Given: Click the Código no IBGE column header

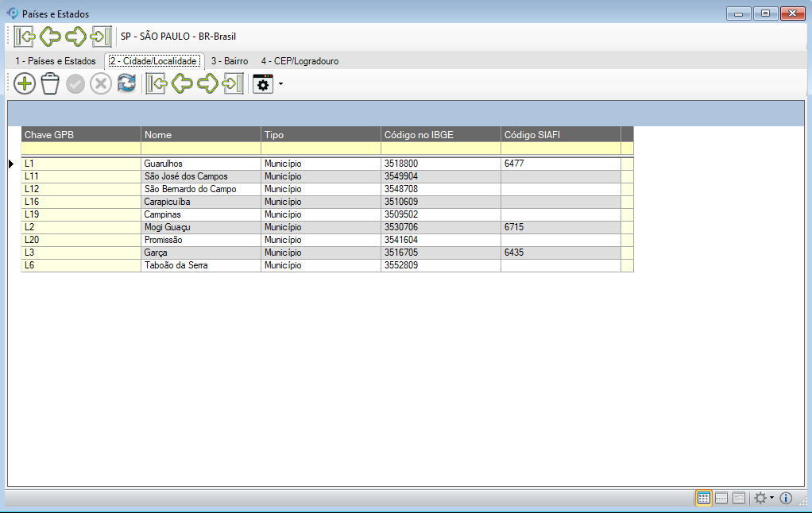Looking at the screenshot, I should [x=440, y=134].
